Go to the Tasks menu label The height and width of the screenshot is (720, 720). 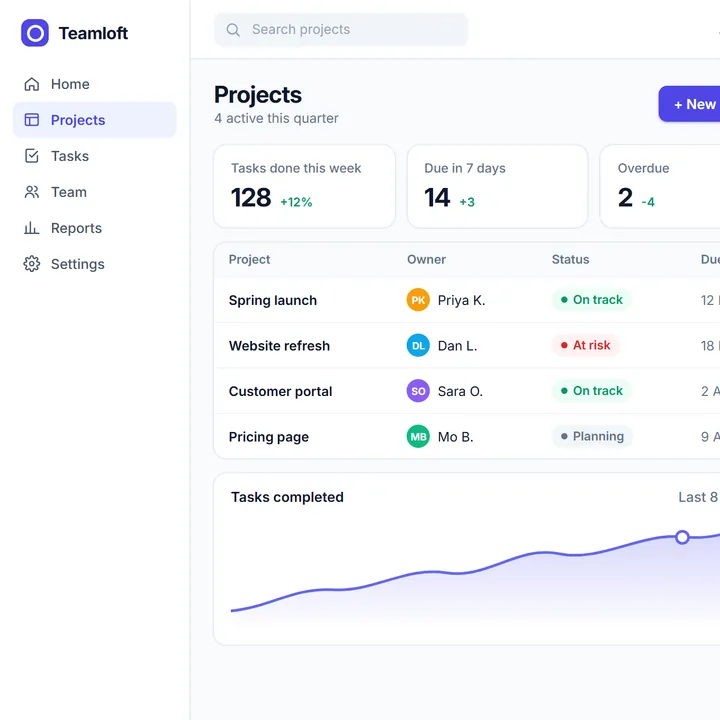(70, 156)
